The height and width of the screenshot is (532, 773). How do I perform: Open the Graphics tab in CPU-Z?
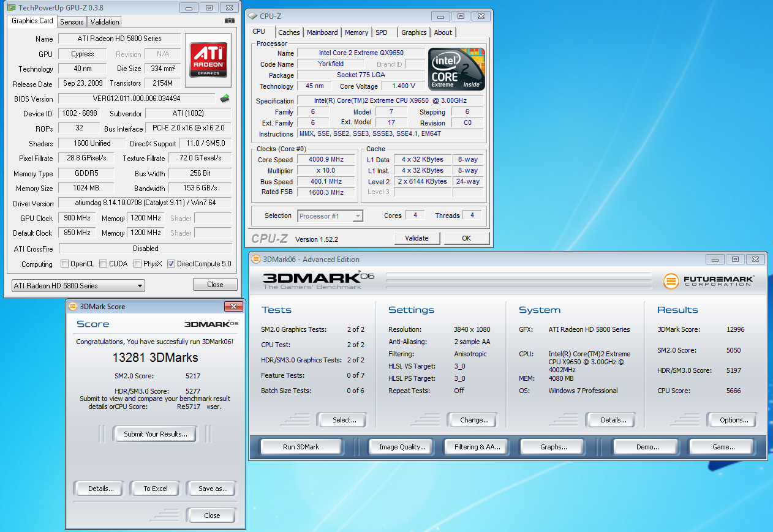click(414, 32)
